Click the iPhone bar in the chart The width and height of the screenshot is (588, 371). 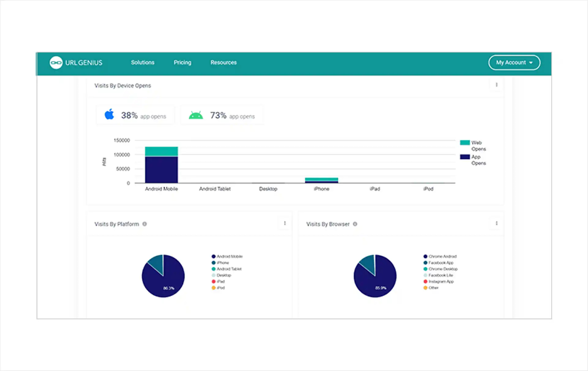(x=322, y=180)
